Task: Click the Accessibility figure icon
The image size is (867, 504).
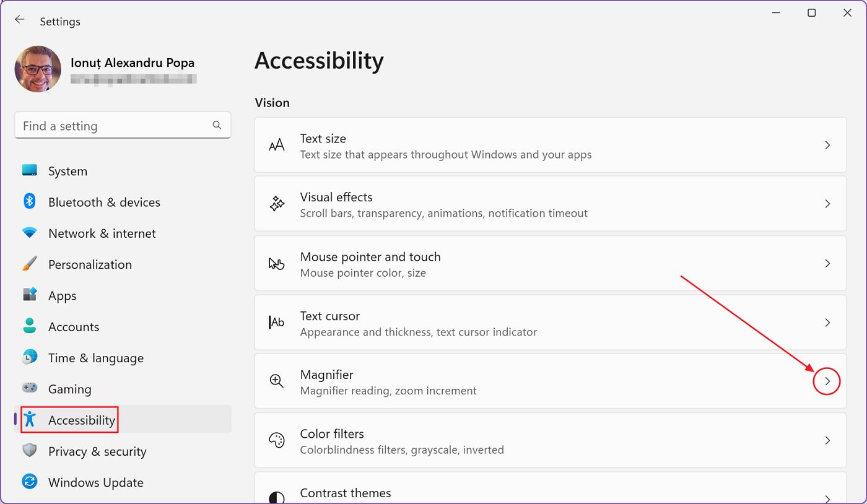Action: tap(30, 419)
